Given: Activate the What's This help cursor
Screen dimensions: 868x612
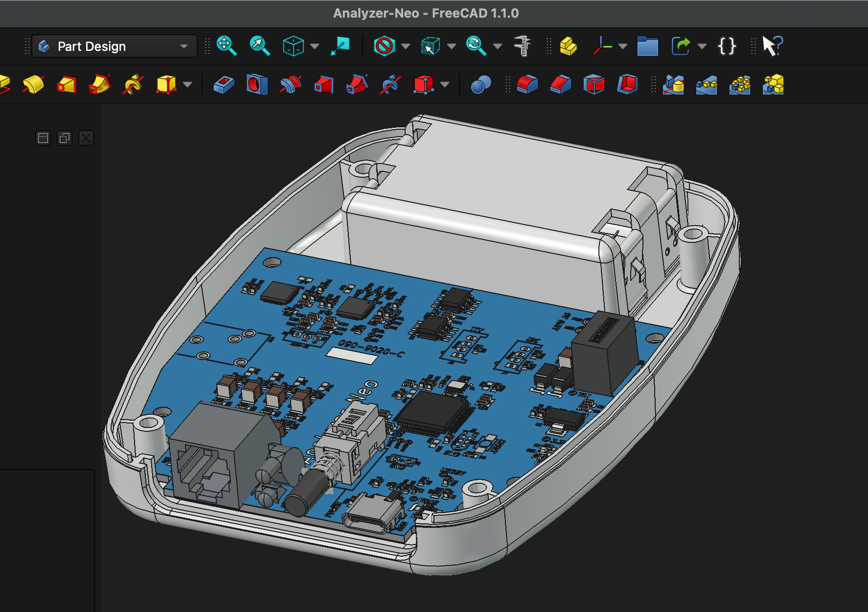Looking at the screenshot, I should [x=772, y=46].
